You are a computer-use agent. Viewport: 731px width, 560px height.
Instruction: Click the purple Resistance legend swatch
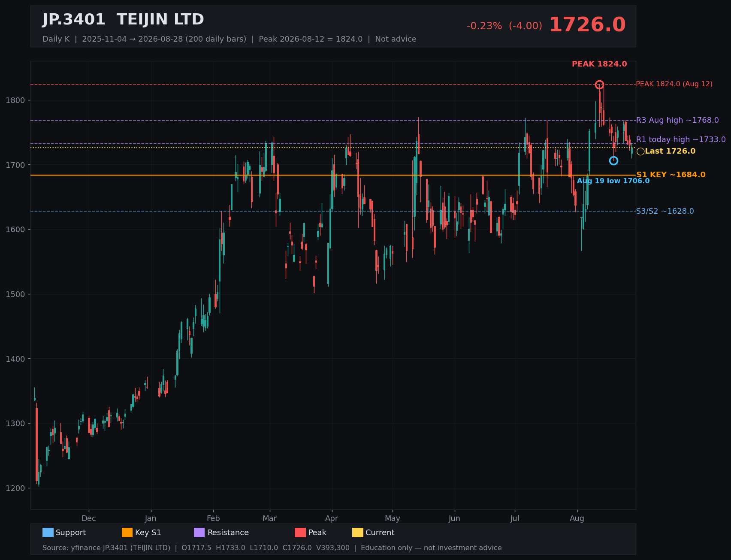[x=199, y=533]
